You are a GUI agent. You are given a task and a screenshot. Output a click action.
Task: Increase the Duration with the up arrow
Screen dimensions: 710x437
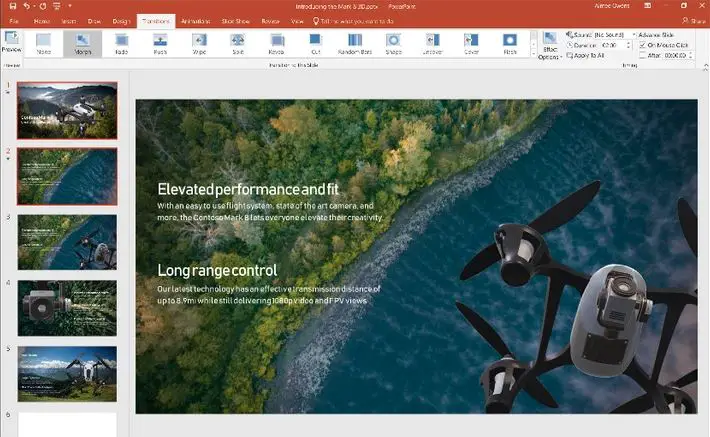coord(628,43)
